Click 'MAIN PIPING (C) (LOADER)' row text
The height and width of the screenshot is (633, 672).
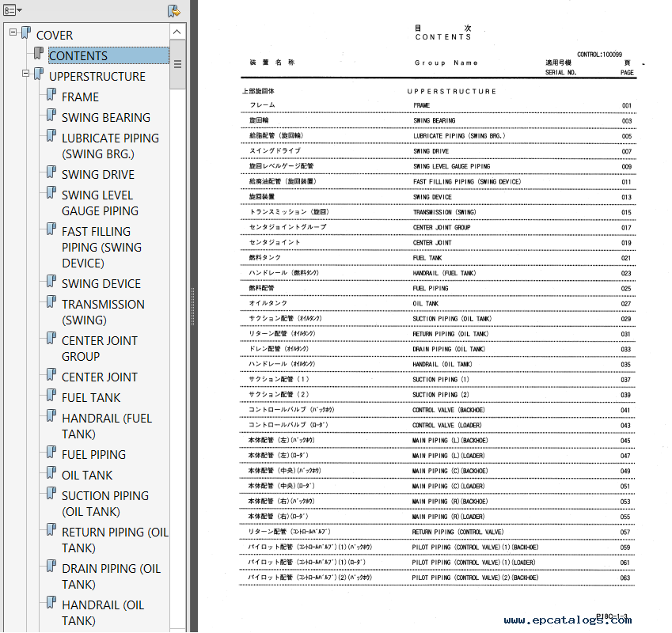point(448,486)
